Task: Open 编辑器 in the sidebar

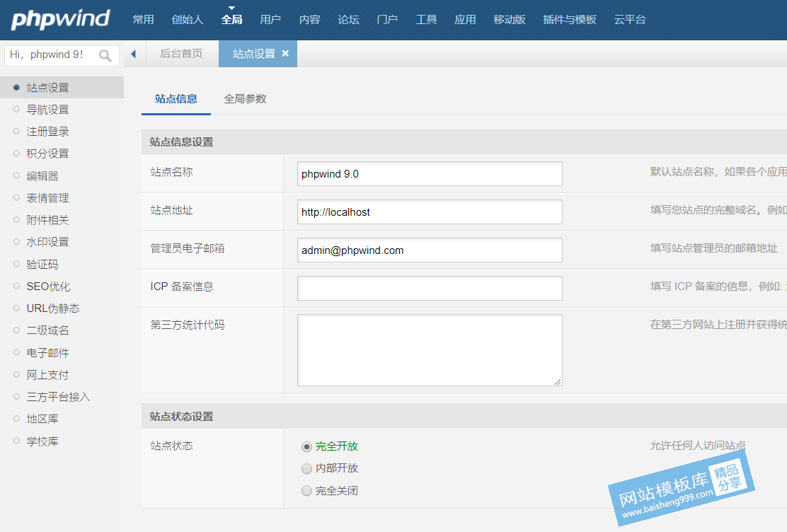Action: [42, 176]
